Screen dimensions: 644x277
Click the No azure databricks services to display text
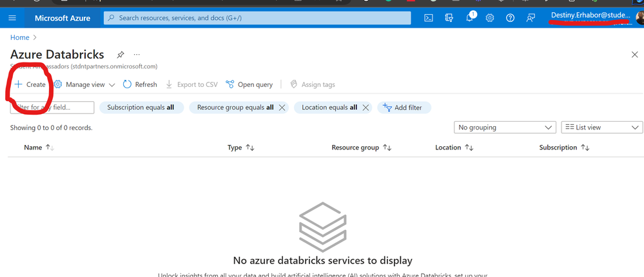click(322, 260)
